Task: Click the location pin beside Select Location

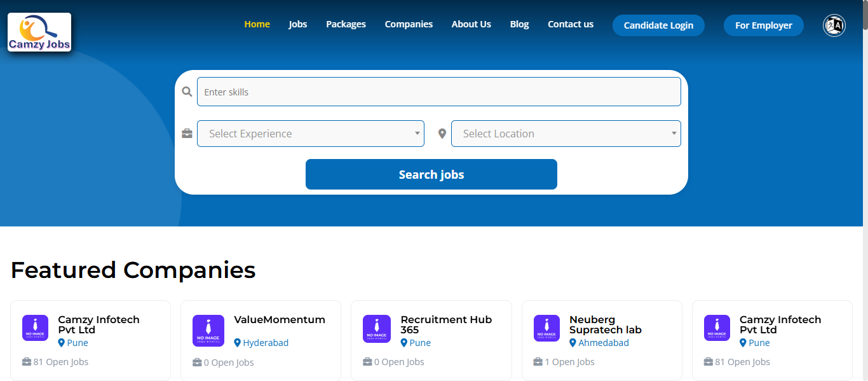Action: (x=442, y=134)
